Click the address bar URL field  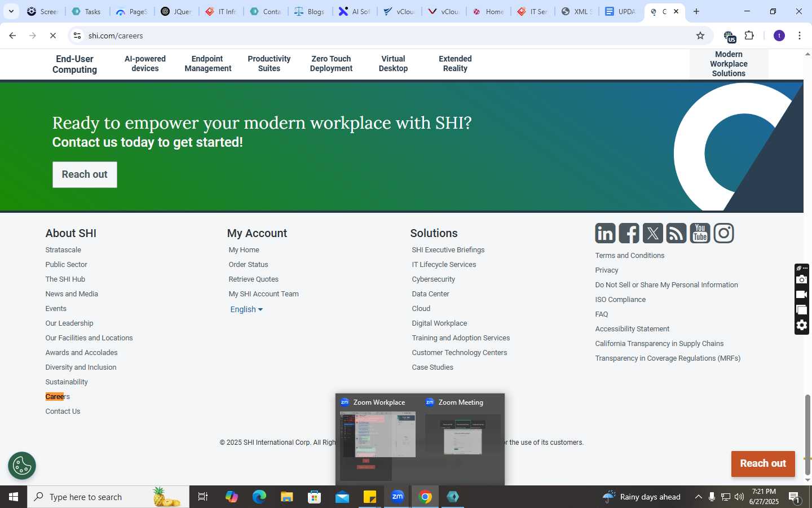coord(389,36)
